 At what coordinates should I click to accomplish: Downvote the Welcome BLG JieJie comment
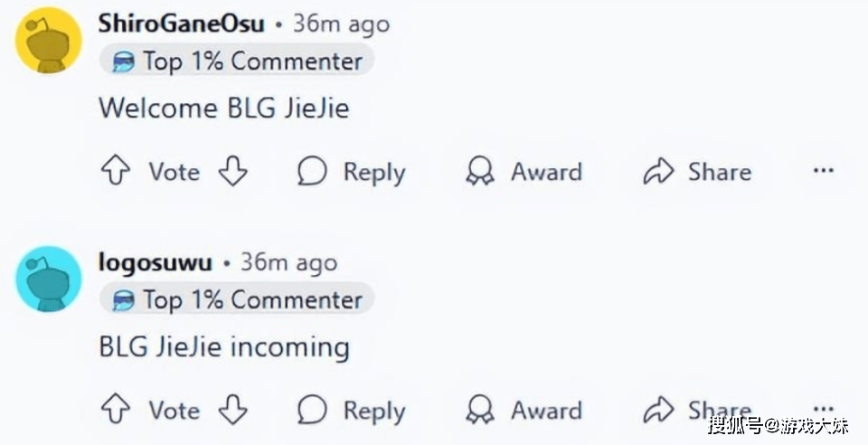(232, 171)
